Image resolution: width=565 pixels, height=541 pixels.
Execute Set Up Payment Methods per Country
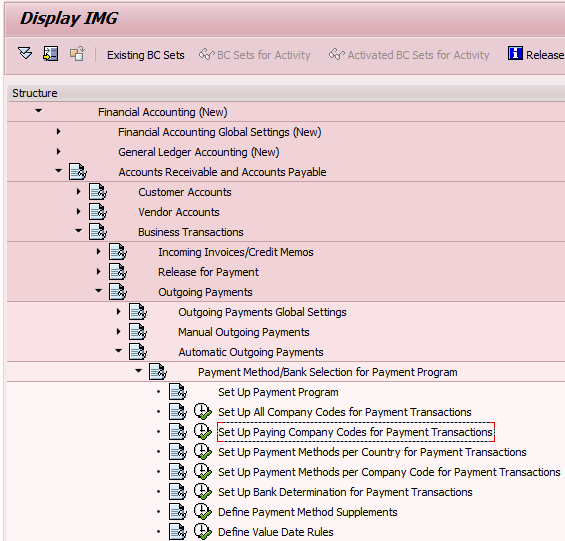point(203,451)
